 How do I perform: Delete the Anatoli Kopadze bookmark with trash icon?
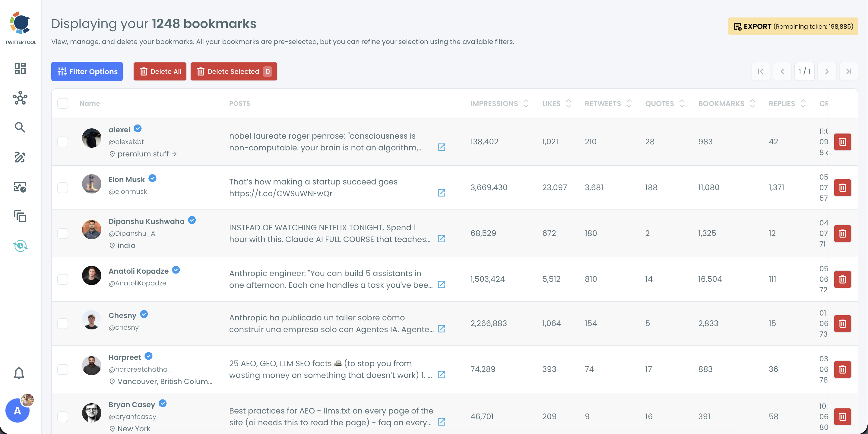[x=842, y=279]
